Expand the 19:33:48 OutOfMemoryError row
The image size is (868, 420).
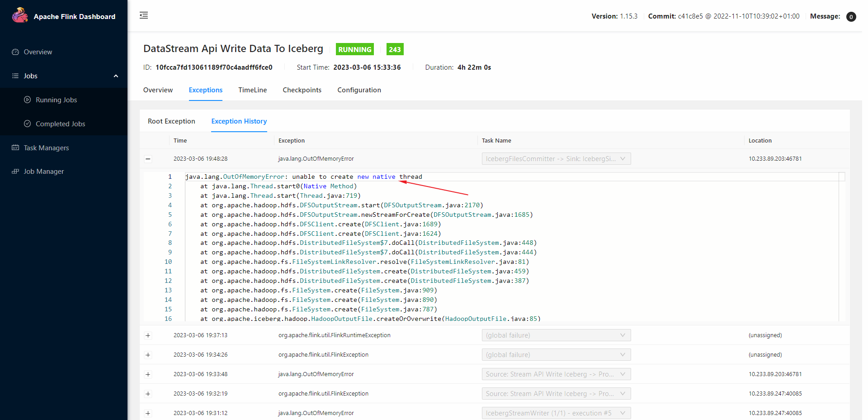coord(148,374)
